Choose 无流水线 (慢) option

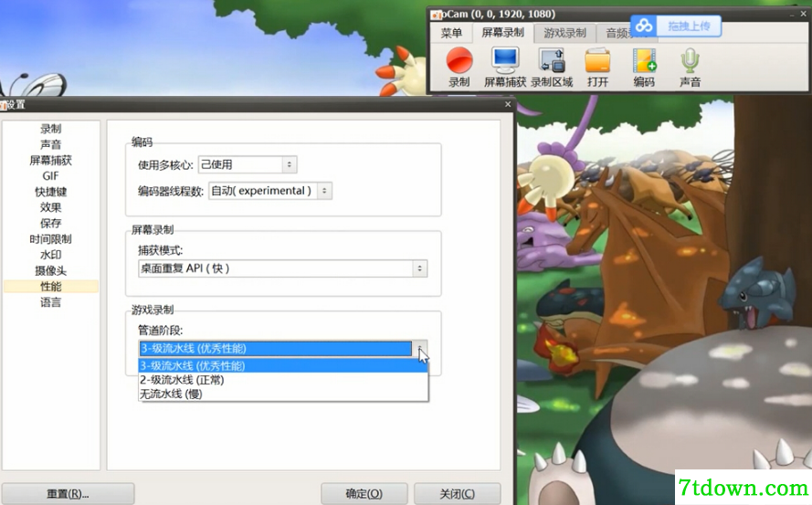coord(283,394)
